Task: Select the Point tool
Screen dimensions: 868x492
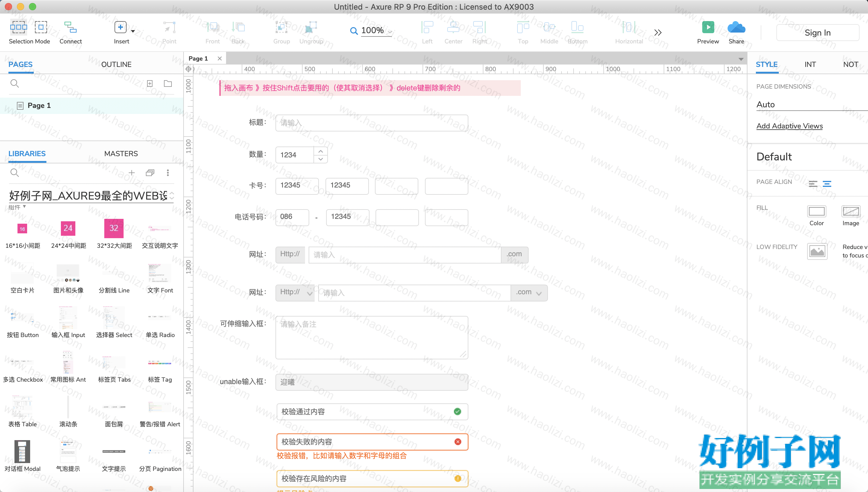Action: (x=169, y=27)
